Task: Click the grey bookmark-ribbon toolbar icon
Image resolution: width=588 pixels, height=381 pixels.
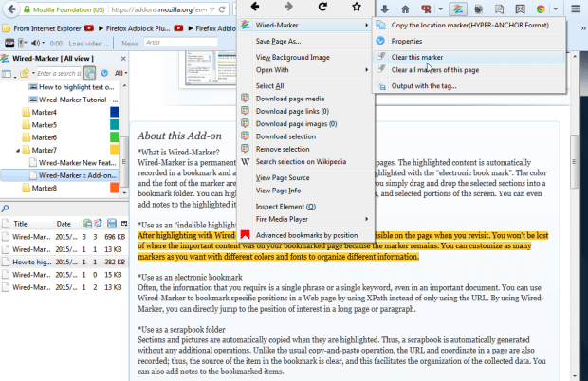Action: click(x=499, y=9)
